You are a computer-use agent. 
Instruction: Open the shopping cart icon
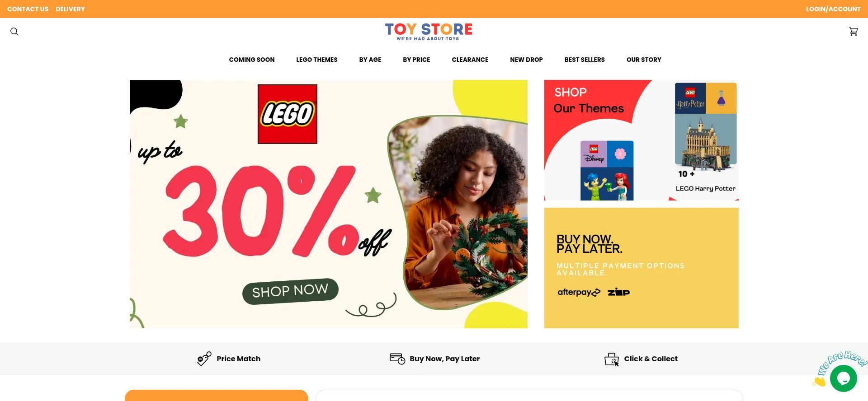point(853,32)
